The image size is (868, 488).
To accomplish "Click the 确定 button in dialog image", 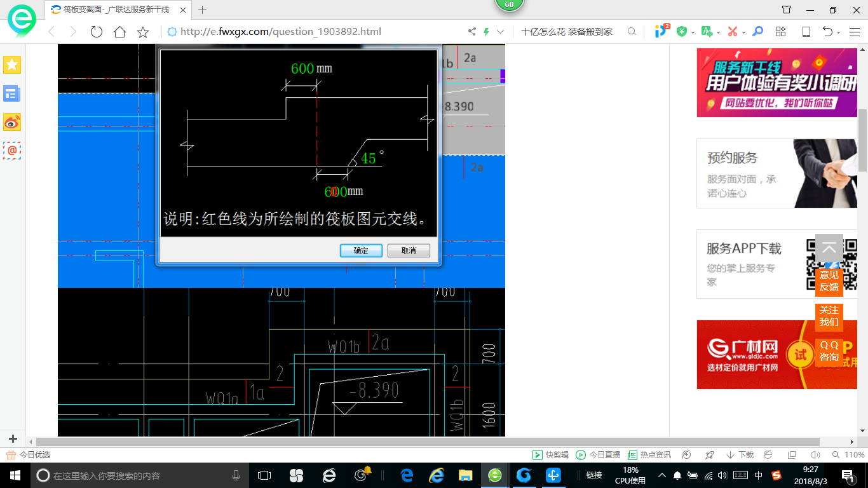I will tap(361, 250).
